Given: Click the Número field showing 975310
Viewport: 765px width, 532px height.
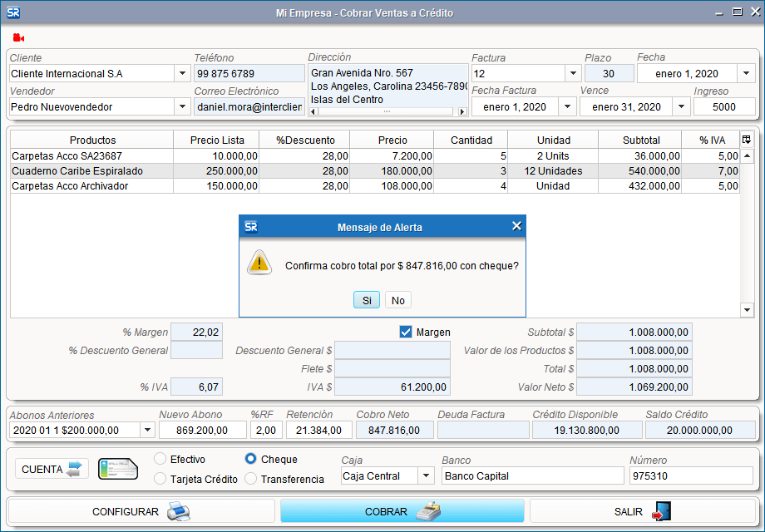Looking at the screenshot, I should click(691, 475).
